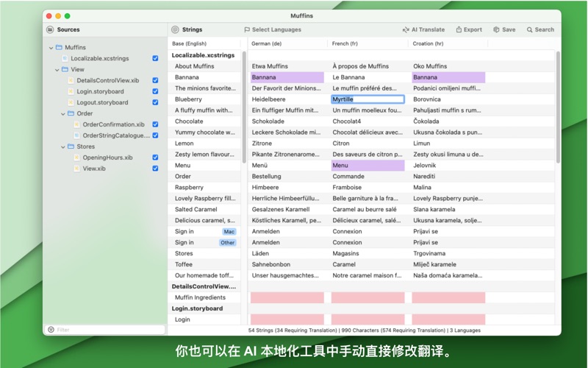Collapse the Muffins root folder
This screenshot has width=588, height=368.
pos(51,48)
